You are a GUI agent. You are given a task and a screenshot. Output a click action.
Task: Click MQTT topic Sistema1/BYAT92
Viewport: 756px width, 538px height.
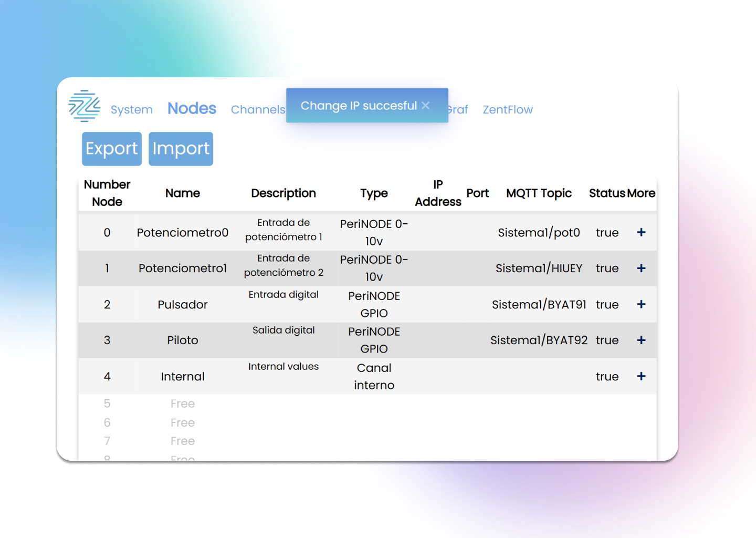pos(539,340)
